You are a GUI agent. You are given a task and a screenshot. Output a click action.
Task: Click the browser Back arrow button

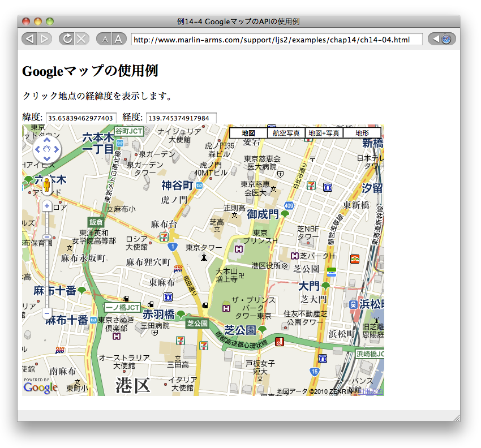point(29,39)
